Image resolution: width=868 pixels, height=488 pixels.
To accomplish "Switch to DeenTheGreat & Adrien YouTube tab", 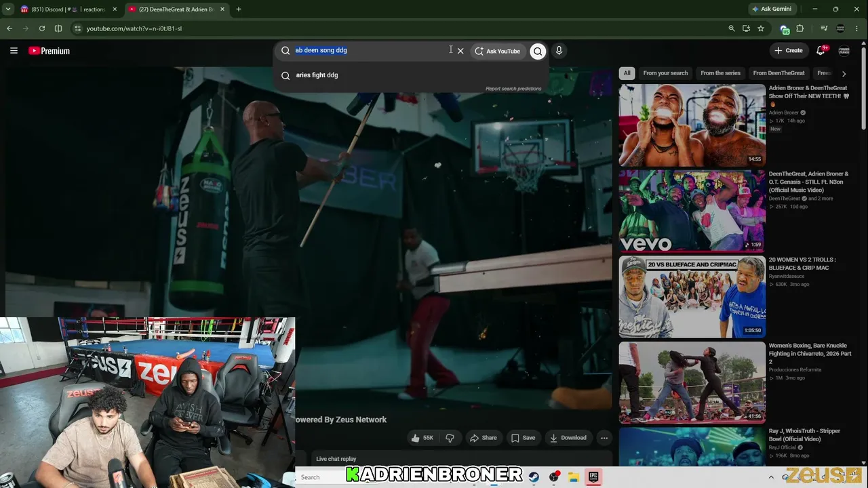I will (x=176, y=9).
